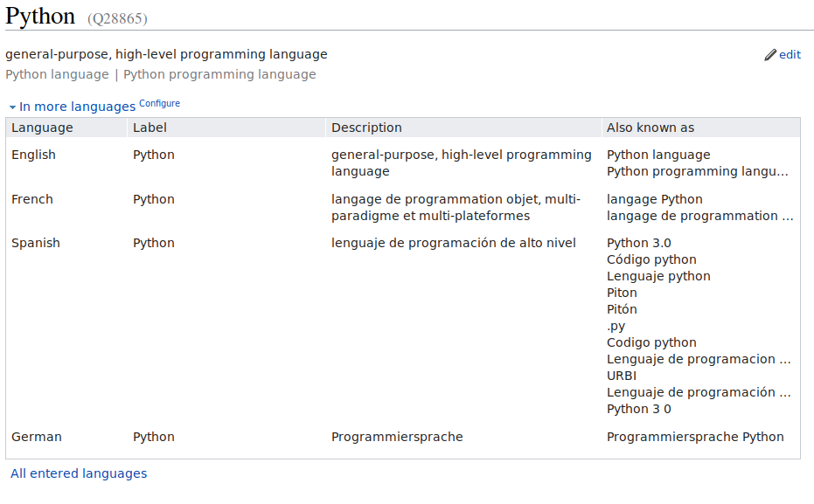
Task: Click the "edit" text link
Action: (790, 54)
